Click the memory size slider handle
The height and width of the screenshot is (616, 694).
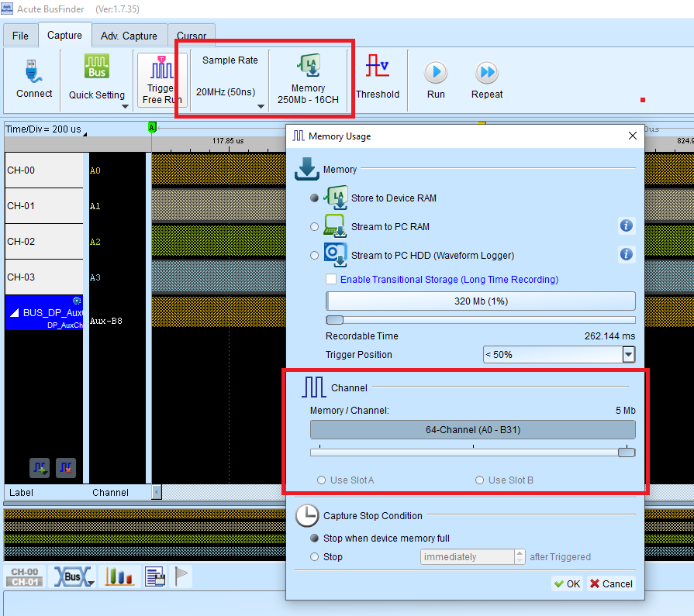tap(335, 320)
